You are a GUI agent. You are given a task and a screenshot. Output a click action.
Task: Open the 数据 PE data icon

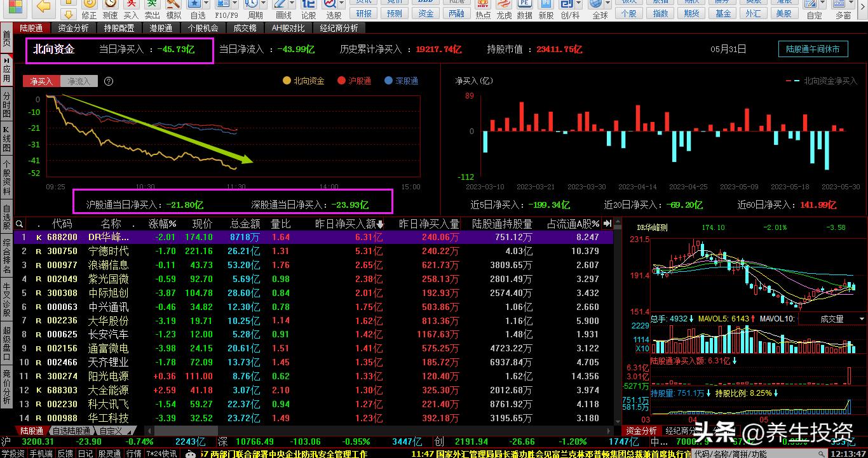(525, 10)
